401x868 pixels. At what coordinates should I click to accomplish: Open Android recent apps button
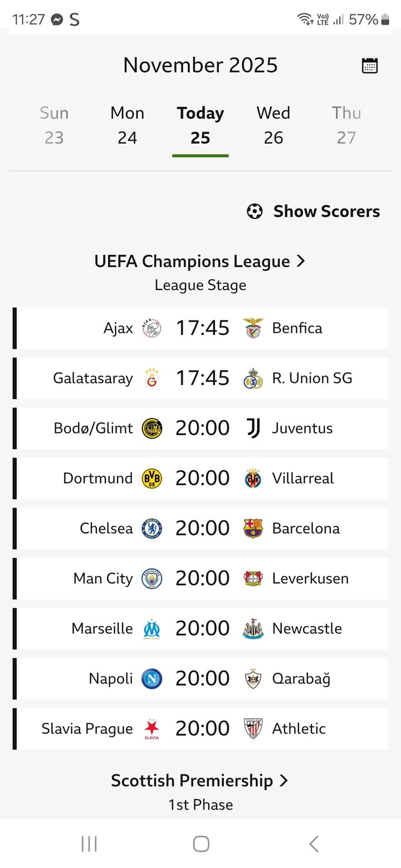(x=89, y=844)
